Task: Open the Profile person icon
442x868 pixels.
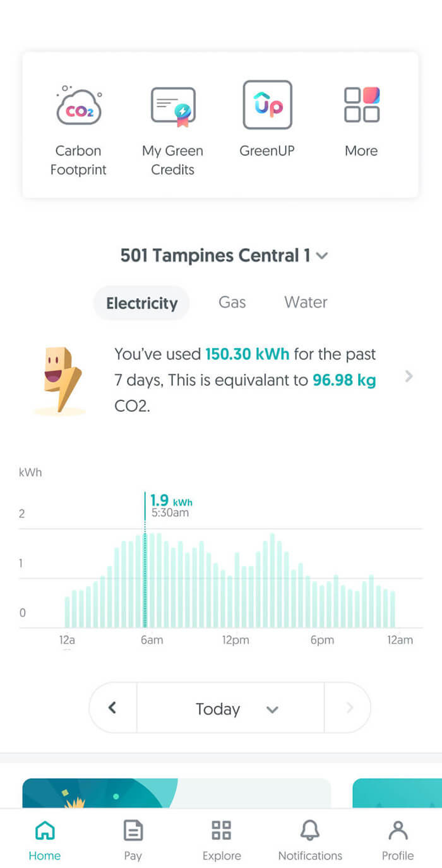Action: (x=398, y=840)
